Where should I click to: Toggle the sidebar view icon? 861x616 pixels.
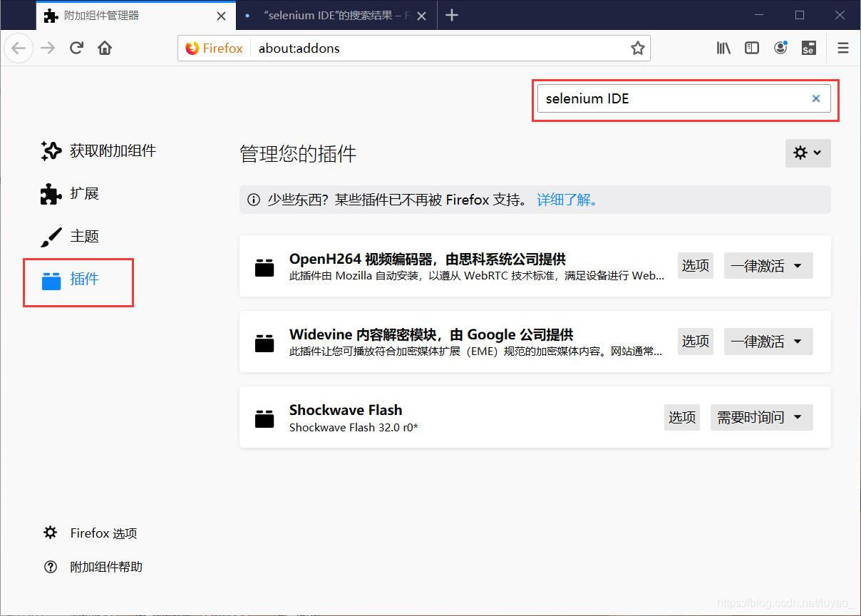click(752, 48)
